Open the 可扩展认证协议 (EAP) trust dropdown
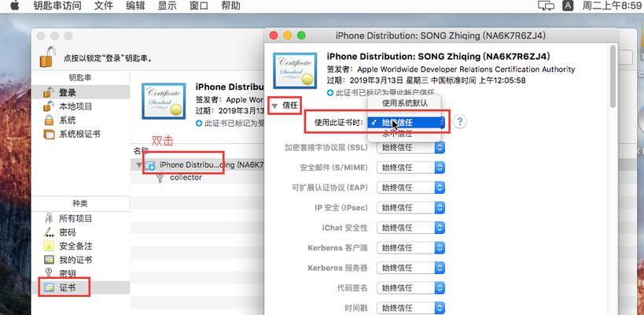The image size is (644, 315). [410, 187]
